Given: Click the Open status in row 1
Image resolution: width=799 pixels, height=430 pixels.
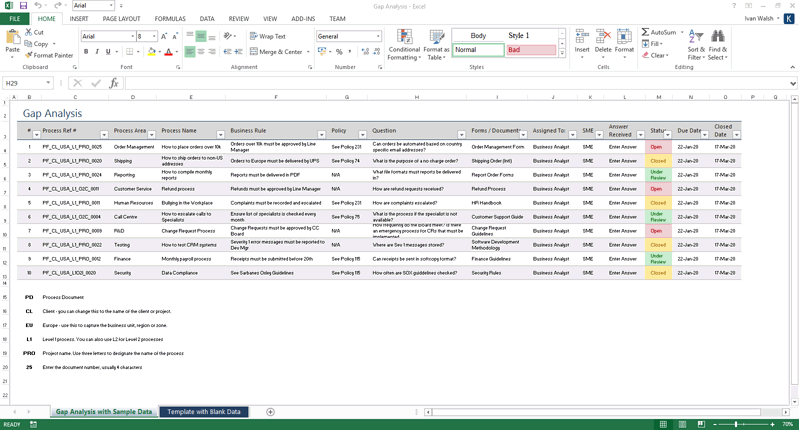Looking at the screenshot, I should tap(656, 147).
